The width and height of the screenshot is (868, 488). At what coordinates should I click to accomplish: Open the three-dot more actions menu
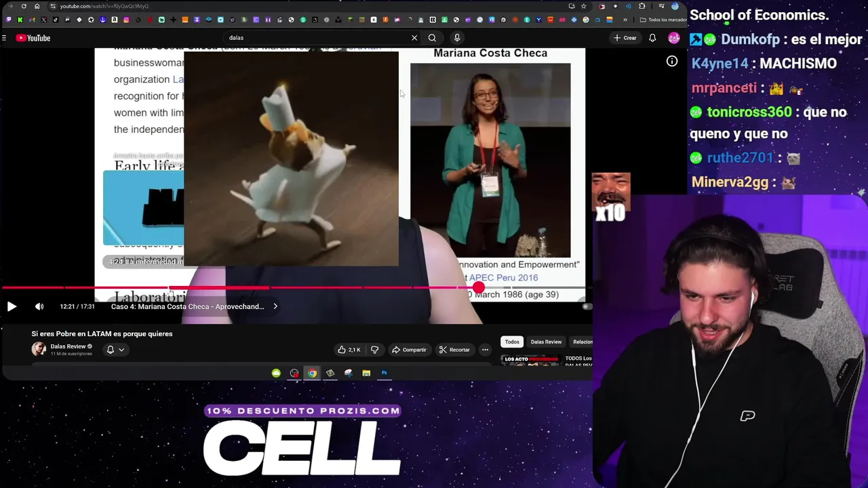485,350
